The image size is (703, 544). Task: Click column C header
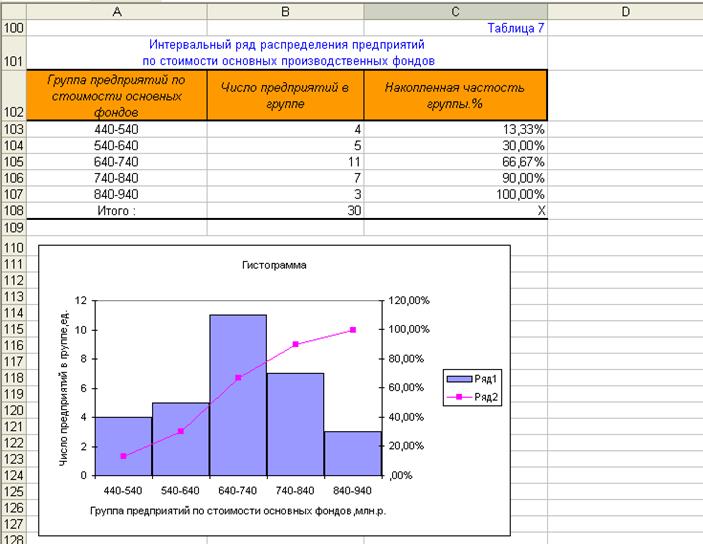pyautogui.click(x=455, y=10)
